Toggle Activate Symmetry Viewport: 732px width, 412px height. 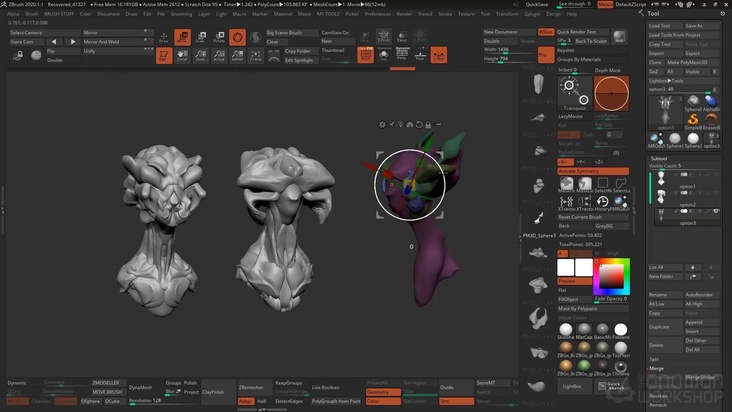[x=592, y=171]
